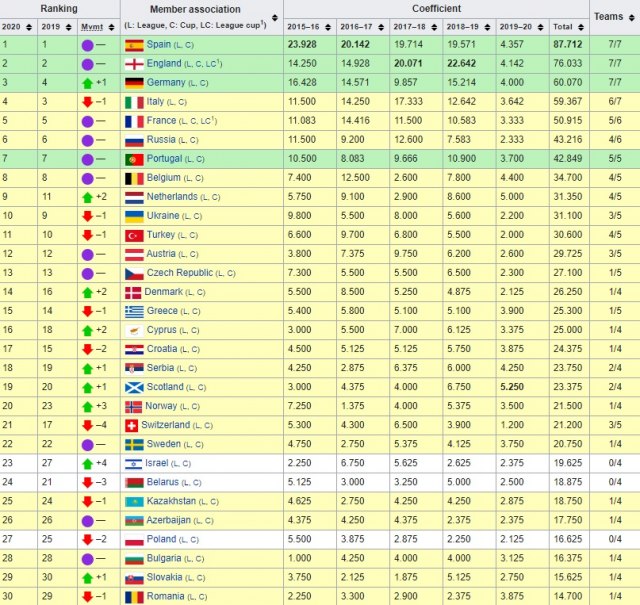
Task: Click the Spain flag icon
Action: point(133,45)
